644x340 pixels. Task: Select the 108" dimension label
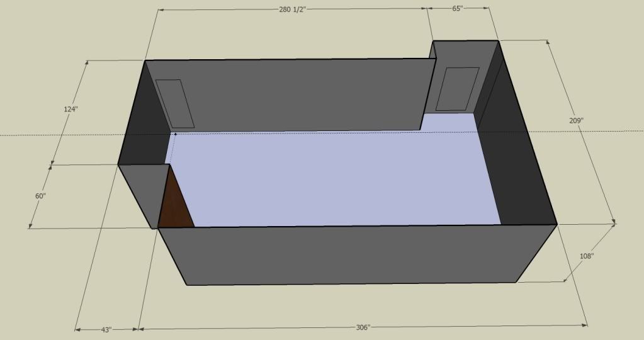coord(587,256)
